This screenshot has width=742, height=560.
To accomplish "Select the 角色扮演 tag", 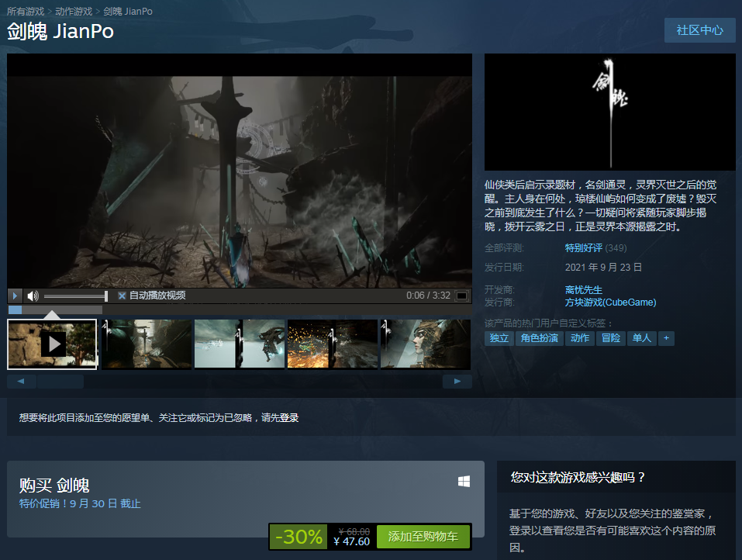I will pos(539,338).
